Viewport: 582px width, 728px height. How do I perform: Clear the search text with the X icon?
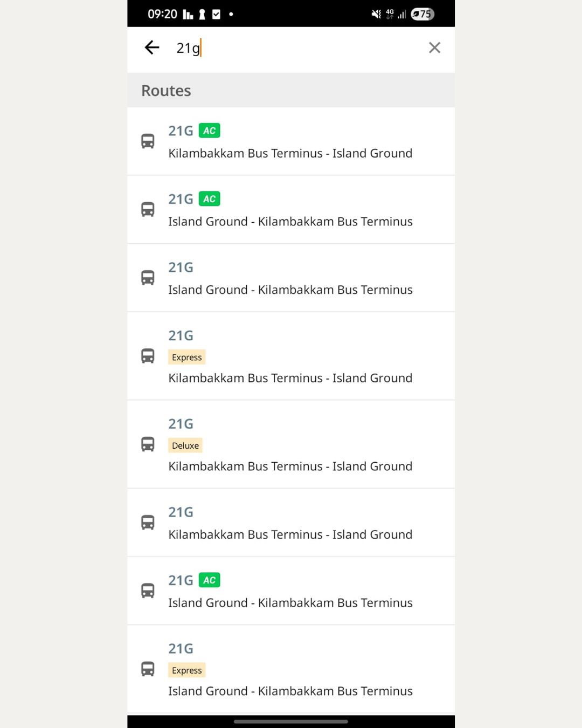[434, 47]
